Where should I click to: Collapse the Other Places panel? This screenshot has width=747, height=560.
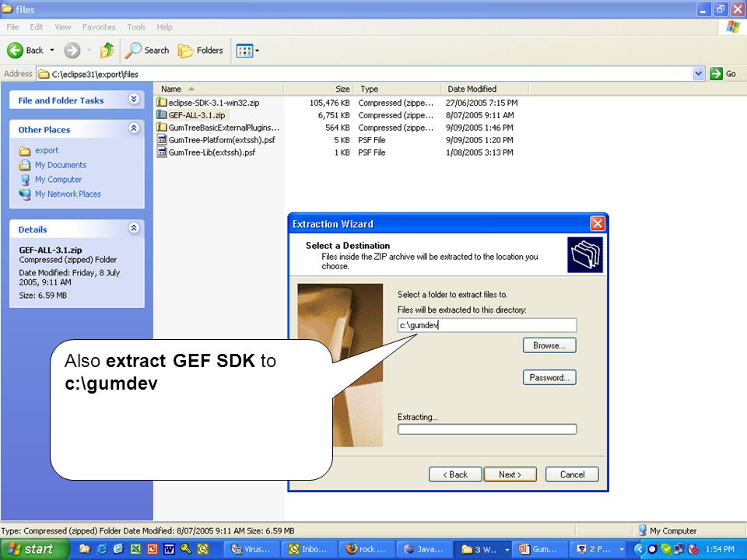point(134,128)
